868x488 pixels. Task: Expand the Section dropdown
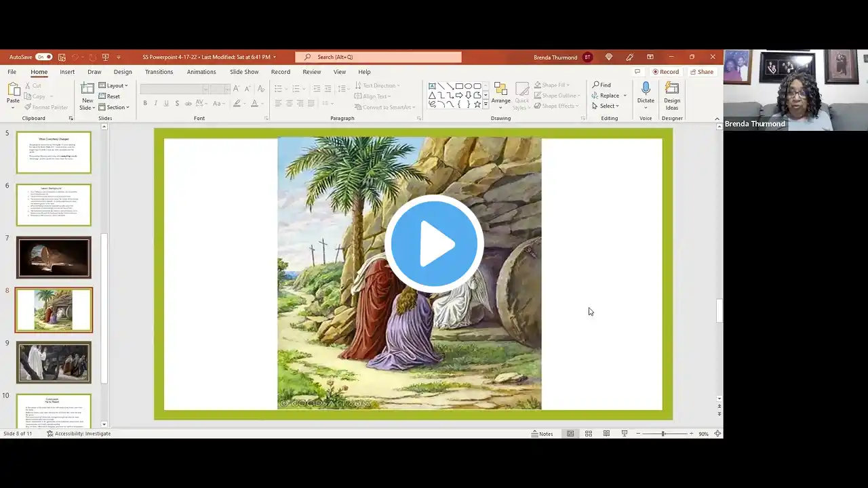pyautogui.click(x=113, y=107)
